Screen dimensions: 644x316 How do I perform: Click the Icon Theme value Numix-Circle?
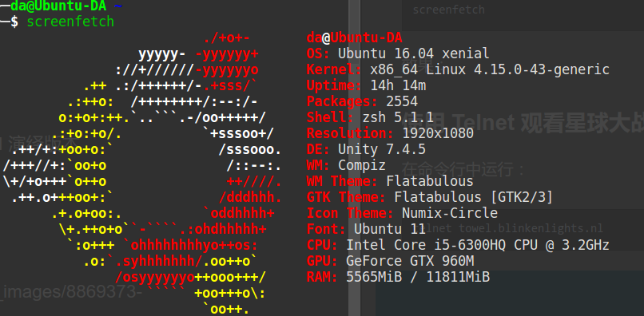pos(450,213)
